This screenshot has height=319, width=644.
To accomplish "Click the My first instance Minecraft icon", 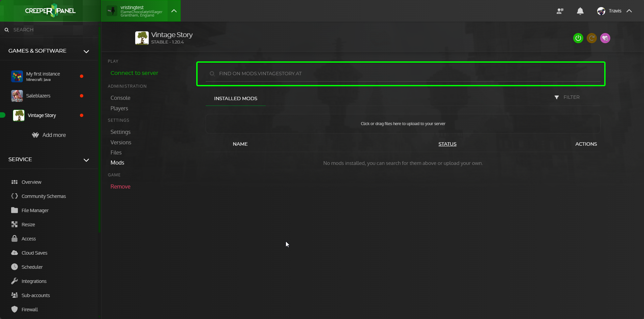I will [17, 77].
